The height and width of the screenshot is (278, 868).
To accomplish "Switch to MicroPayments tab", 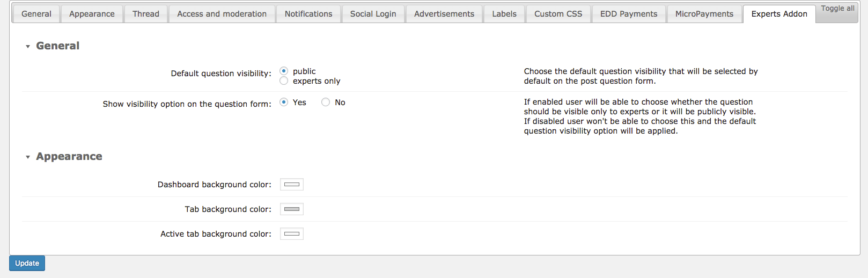I will pyautogui.click(x=704, y=14).
